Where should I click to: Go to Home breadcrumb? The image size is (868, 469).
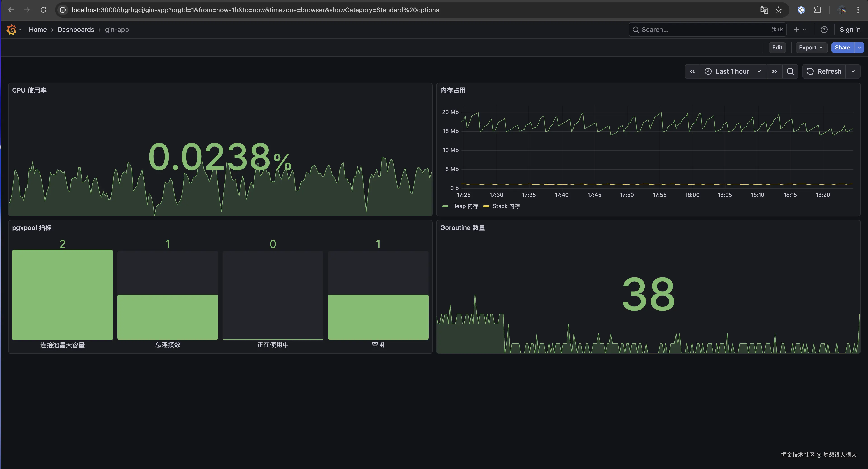tap(38, 30)
